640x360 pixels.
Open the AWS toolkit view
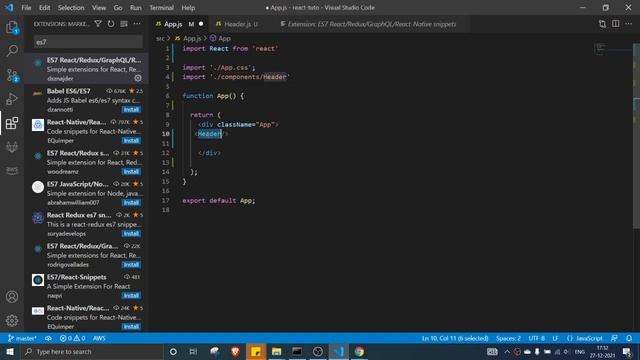pyautogui.click(x=12, y=170)
